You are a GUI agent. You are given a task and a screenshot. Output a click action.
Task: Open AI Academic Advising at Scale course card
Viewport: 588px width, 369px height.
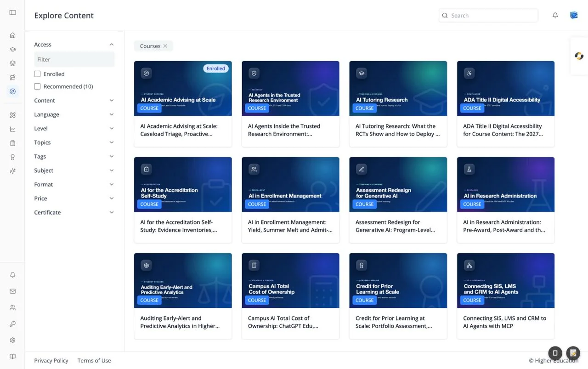point(183,104)
